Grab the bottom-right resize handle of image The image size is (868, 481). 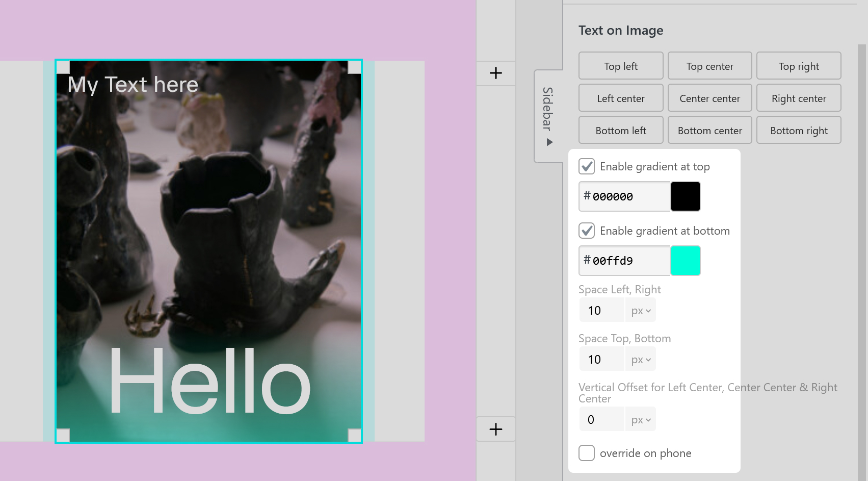(354, 435)
